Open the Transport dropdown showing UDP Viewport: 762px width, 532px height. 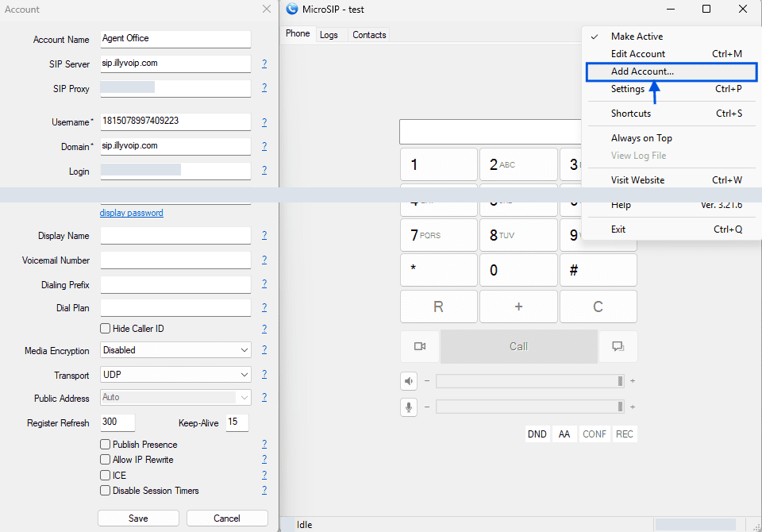tap(175, 375)
